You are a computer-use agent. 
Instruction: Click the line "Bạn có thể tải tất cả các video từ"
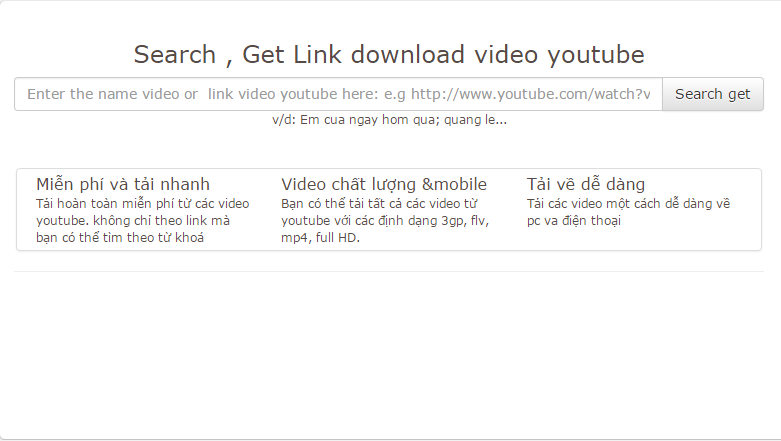point(379,204)
